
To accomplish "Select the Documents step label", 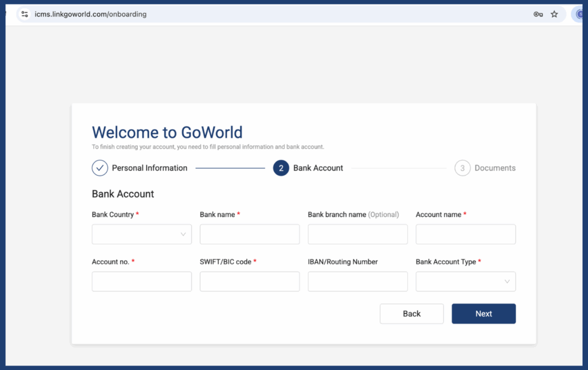I will 495,168.
